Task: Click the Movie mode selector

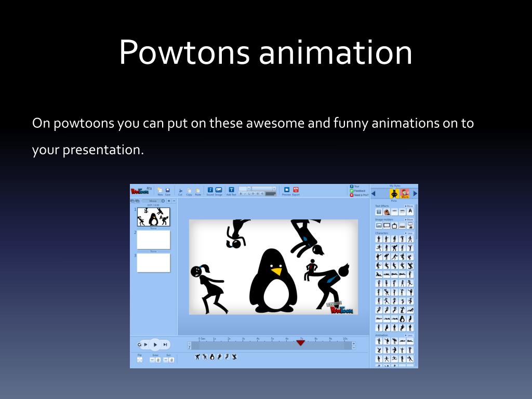Action: pos(153,201)
